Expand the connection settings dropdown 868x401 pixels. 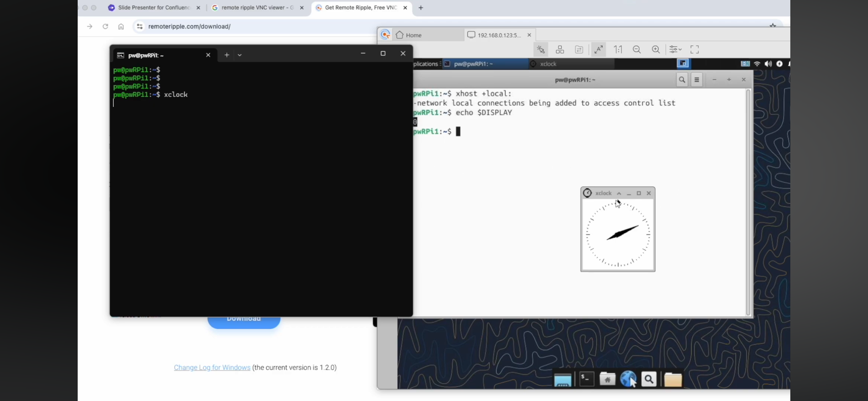coord(675,50)
